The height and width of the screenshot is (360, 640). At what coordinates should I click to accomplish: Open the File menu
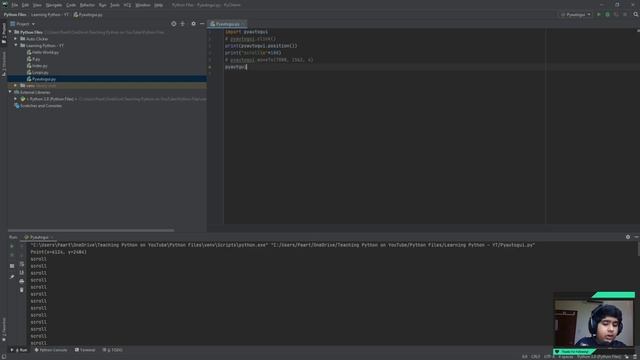(x=15, y=5)
